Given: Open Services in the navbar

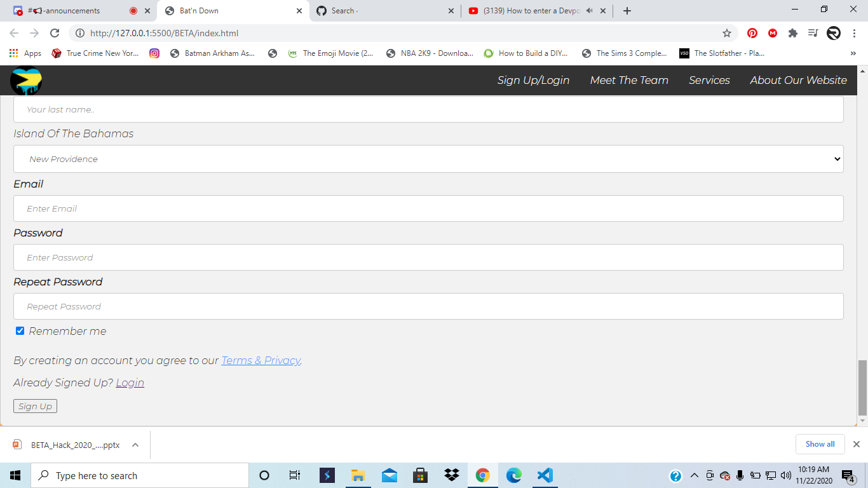Looking at the screenshot, I should (x=709, y=80).
